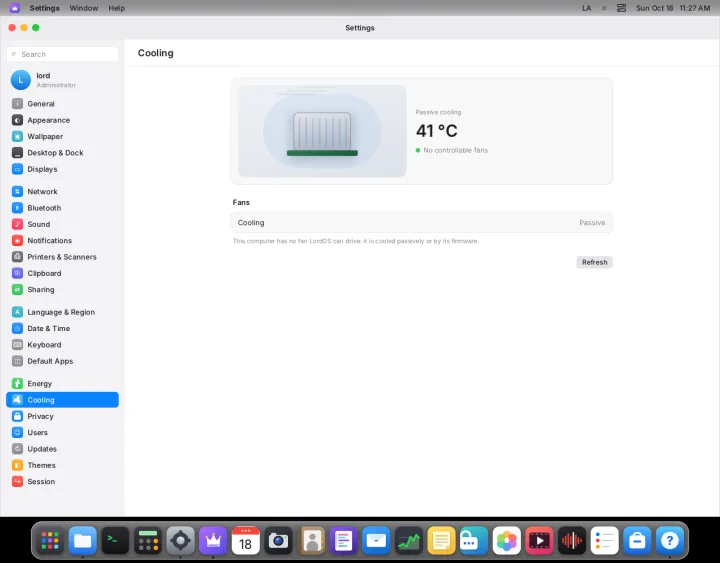Open the control center icon in menu bar
Screen dimensions: 720x563
621,8
